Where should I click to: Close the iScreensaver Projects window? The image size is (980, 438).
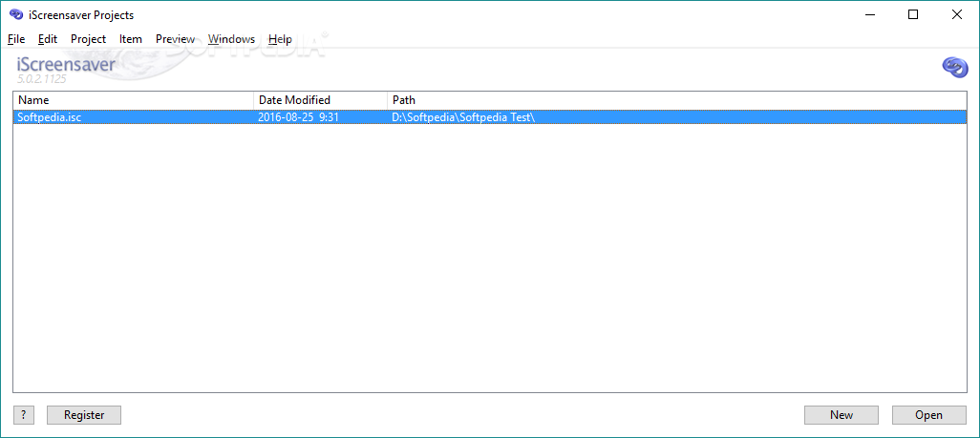pyautogui.click(x=957, y=15)
